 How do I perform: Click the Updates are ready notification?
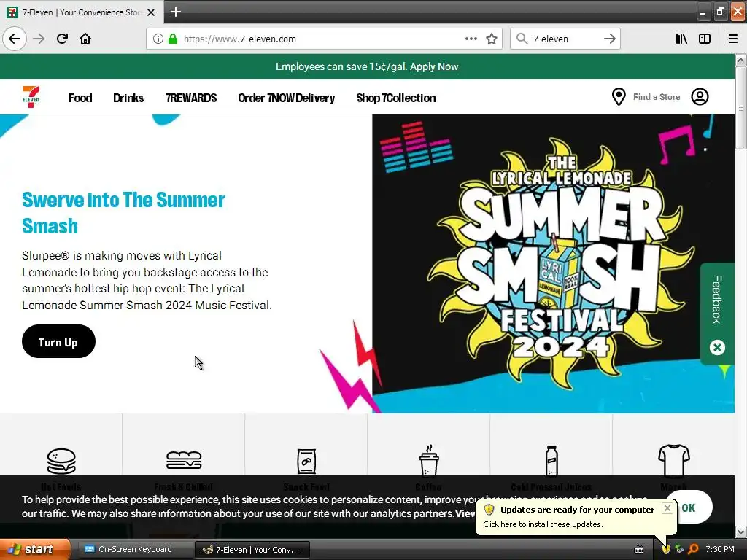[576, 517]
